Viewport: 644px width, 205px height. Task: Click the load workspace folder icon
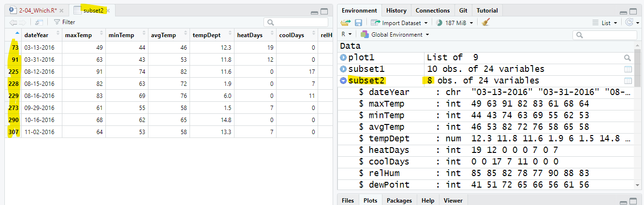pyautogui.click(x=345, y=23)
